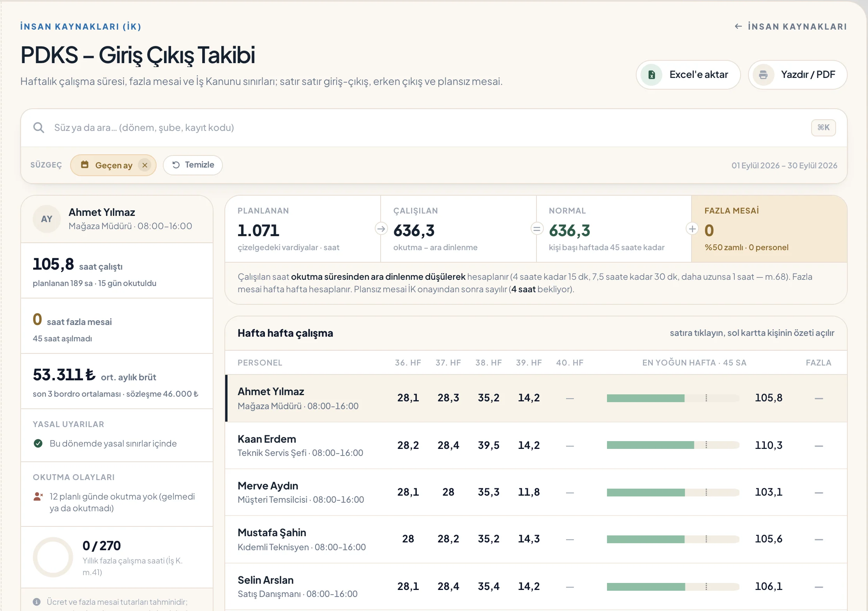Click the ⌘K shortcut badge
The width and height of the screenshot is (868, 611).
tap(823, 127)
